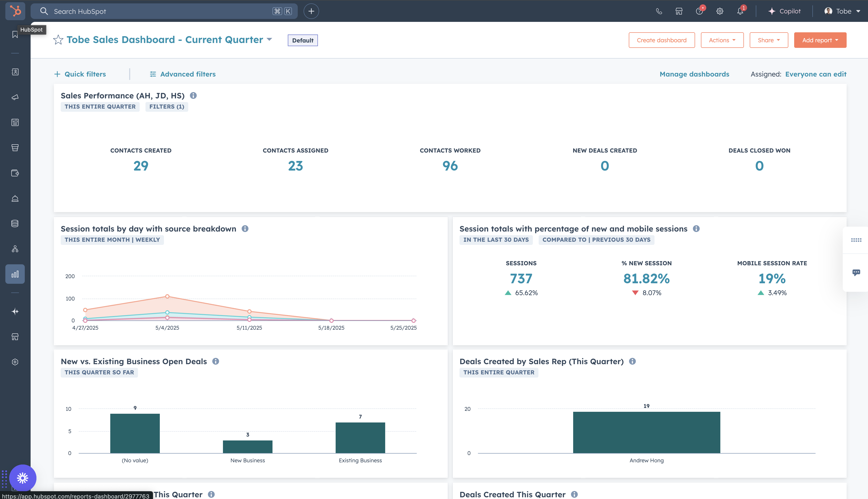Open the Content sidebar icon
The width and height of the screenshot is (868, 499).
click(x=15, y=122)
